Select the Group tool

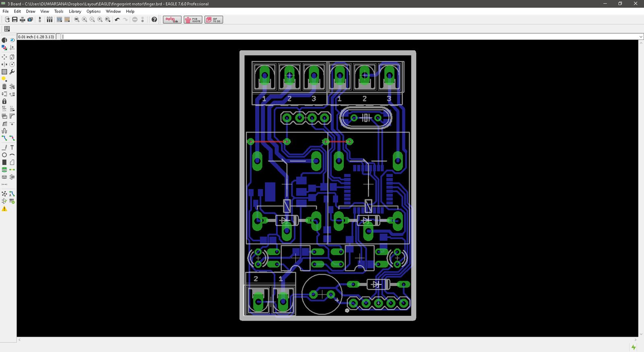tap(4, 72)
